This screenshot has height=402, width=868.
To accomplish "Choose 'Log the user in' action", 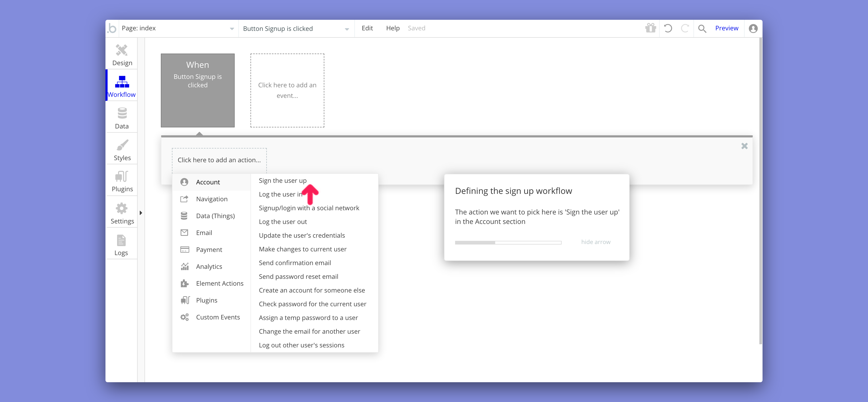I will 280,194.
